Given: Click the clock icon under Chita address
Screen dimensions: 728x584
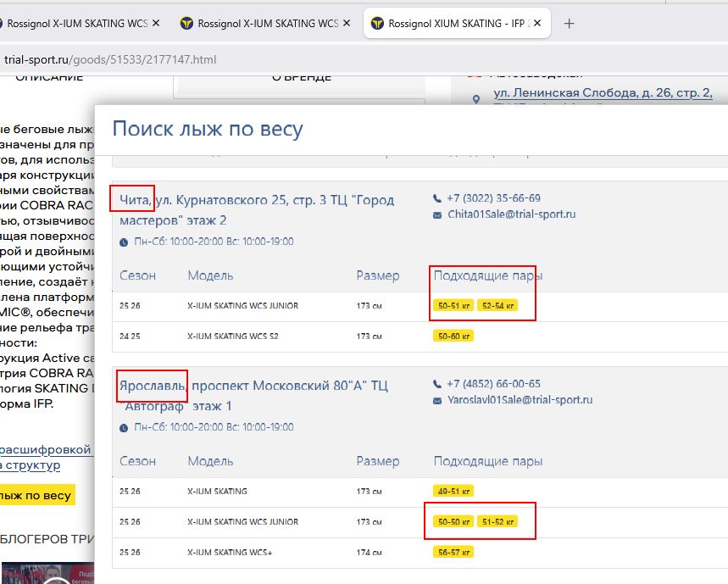Looking at the screenshot, I should [124, 242].
